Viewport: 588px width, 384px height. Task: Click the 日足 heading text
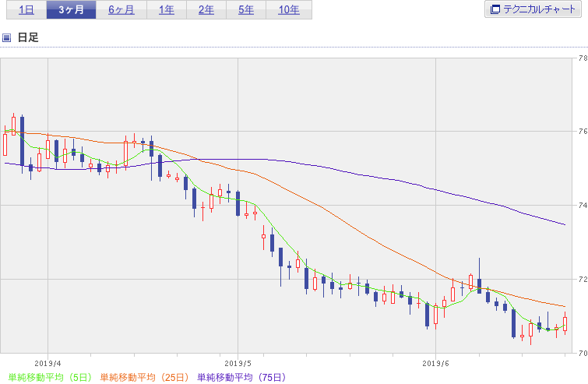28,37
